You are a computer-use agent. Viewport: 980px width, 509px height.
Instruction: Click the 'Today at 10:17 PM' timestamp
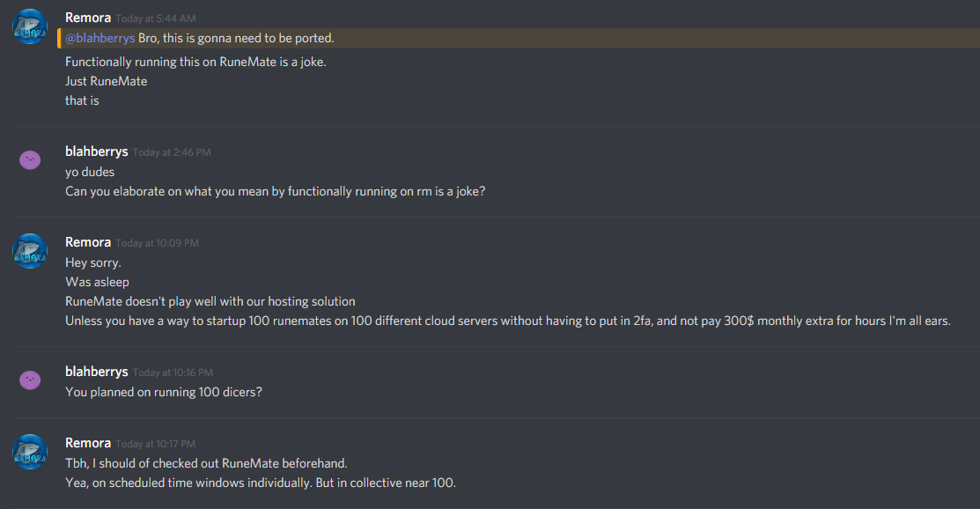point(156,444)
